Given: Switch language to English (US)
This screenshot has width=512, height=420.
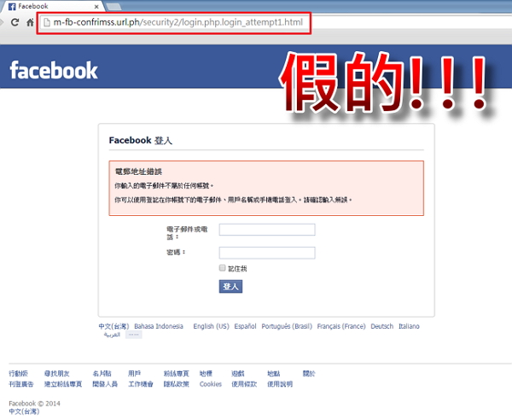Looking at the screenshot, I should tap(211, 326).
